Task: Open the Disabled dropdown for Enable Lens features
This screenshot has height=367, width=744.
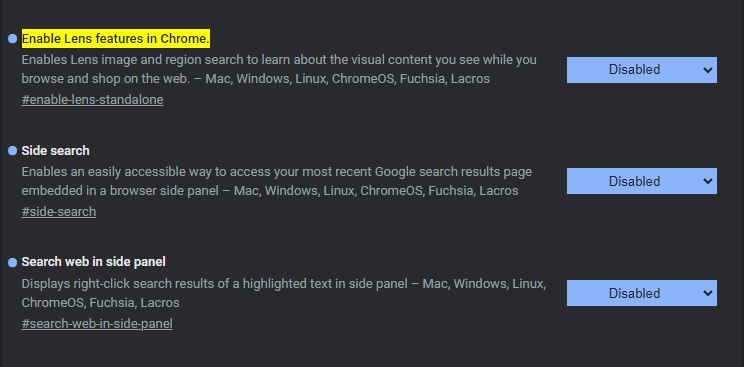Action: click(642, 70)
